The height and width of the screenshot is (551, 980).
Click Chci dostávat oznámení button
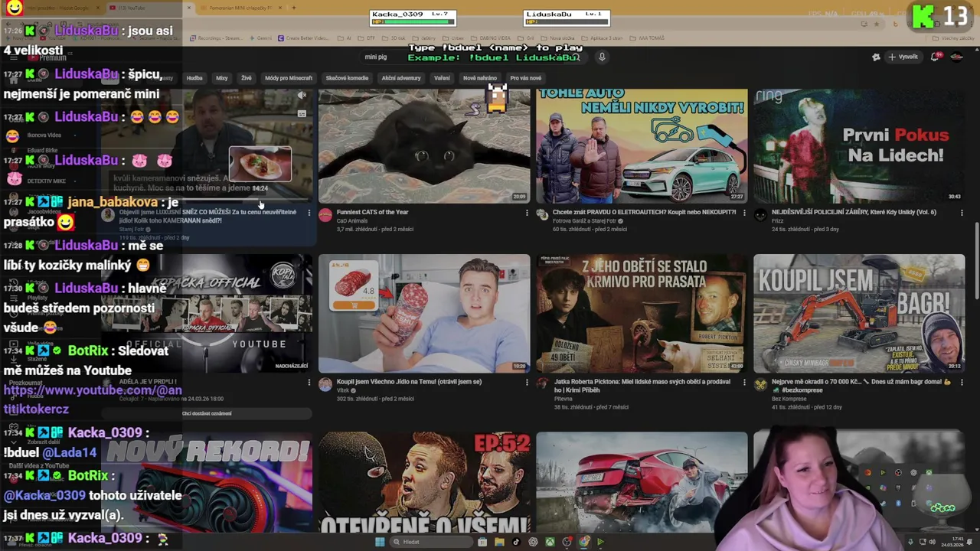point(207,413)
